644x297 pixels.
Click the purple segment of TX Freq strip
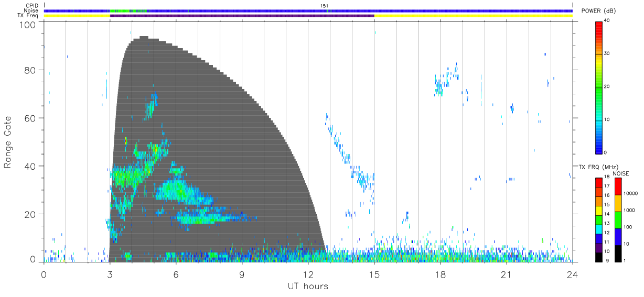coord(242,16)
